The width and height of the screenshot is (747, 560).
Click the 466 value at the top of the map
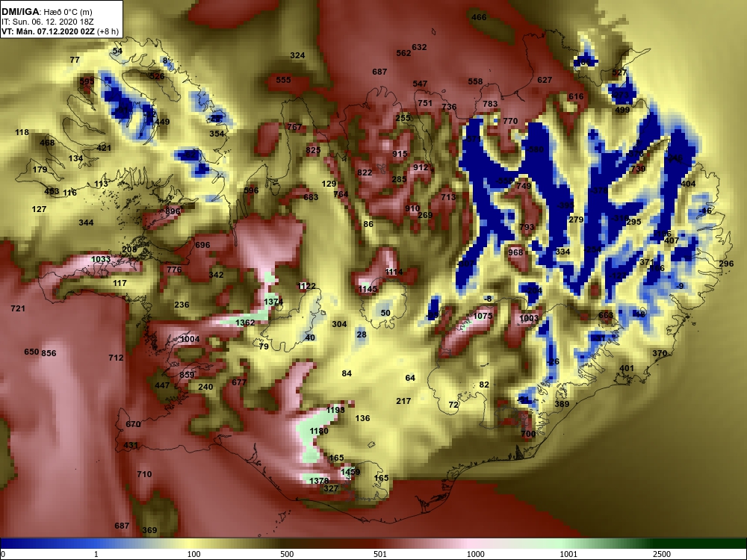tap(479, 17)
